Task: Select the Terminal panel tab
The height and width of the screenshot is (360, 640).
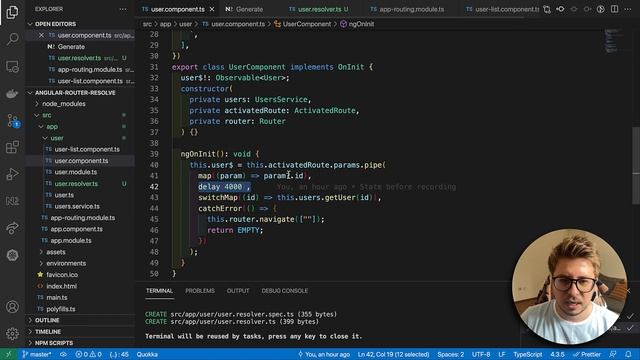Action: (159, 291)
